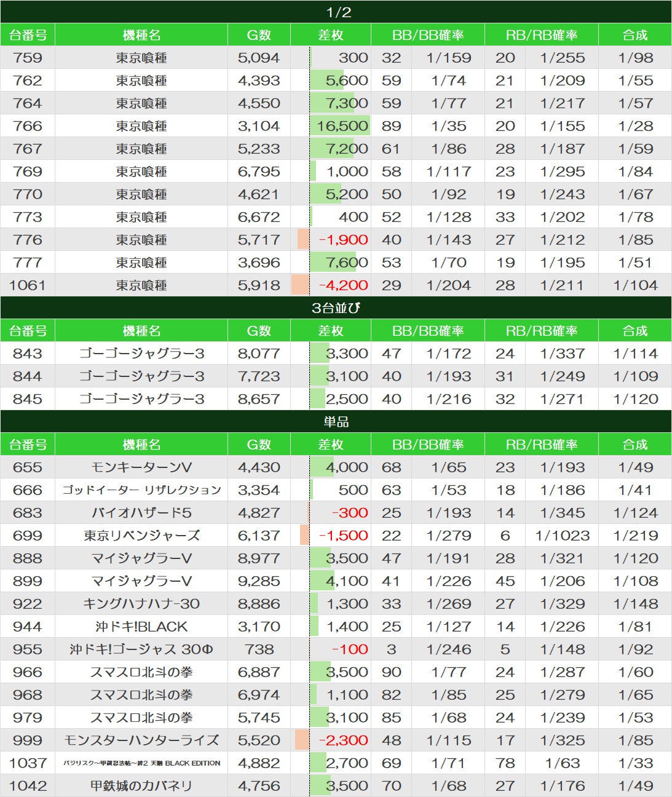The width and height of the screenshot is (672, 797).
Task: Click machine number 899
Action: pyautogui.click(x=28, y=581)
